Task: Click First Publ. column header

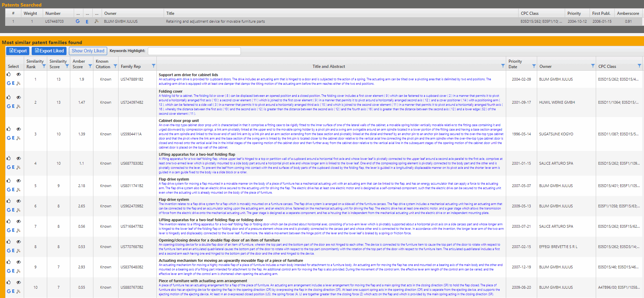Action: [x=601, y=13]
